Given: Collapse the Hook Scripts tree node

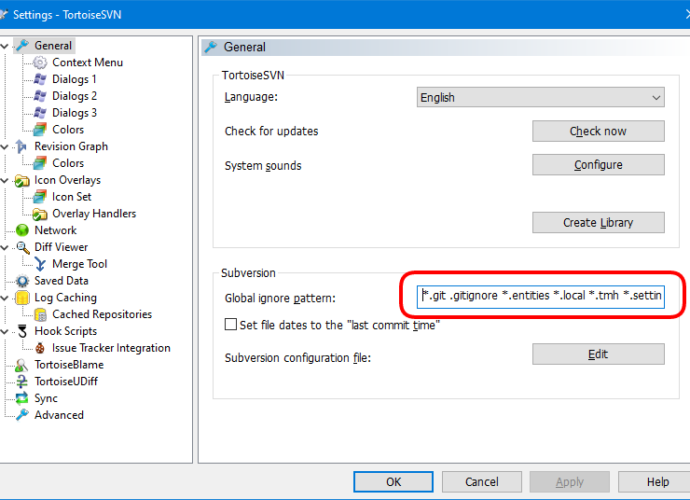Looking at the screenshot, I should point(6,331).
